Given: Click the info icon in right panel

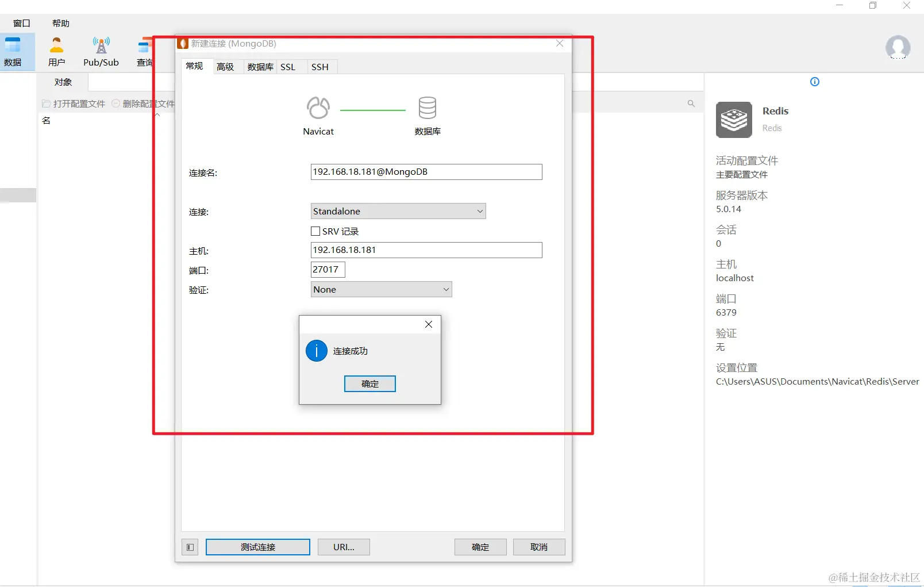Looking at the screenshot, I should tap(814, 82).
